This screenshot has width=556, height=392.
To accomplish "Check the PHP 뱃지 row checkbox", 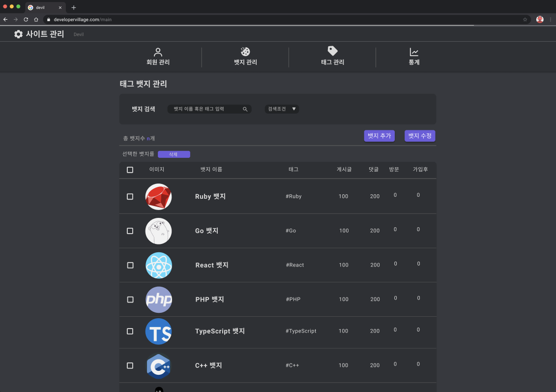I will (130, 300).
